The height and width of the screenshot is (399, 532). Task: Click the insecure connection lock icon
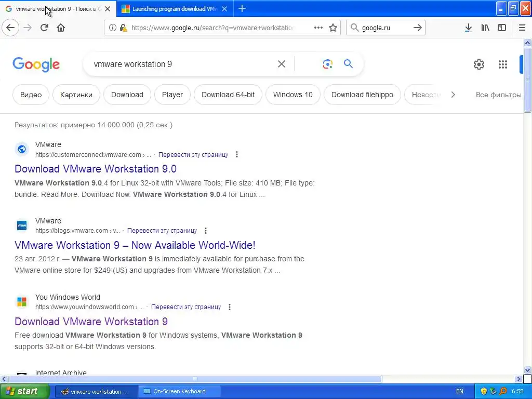point(124,28)
